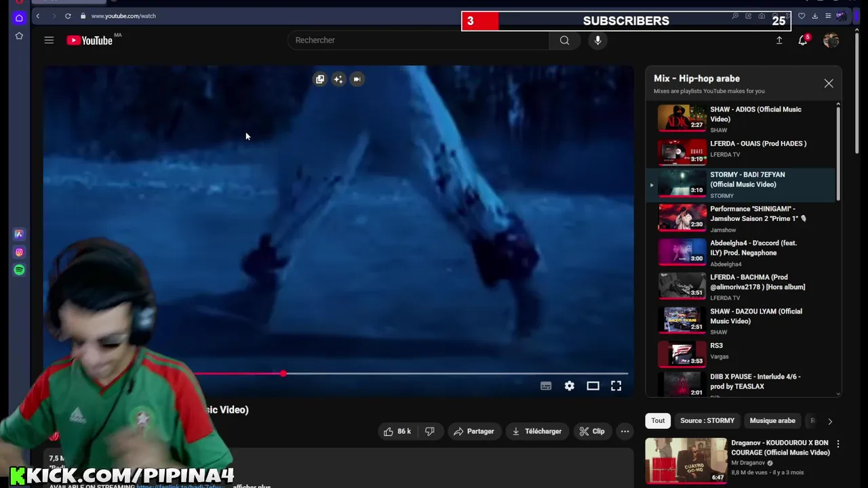
Task: Select the Musique arabe chip
Action: [x=772, y=420]
